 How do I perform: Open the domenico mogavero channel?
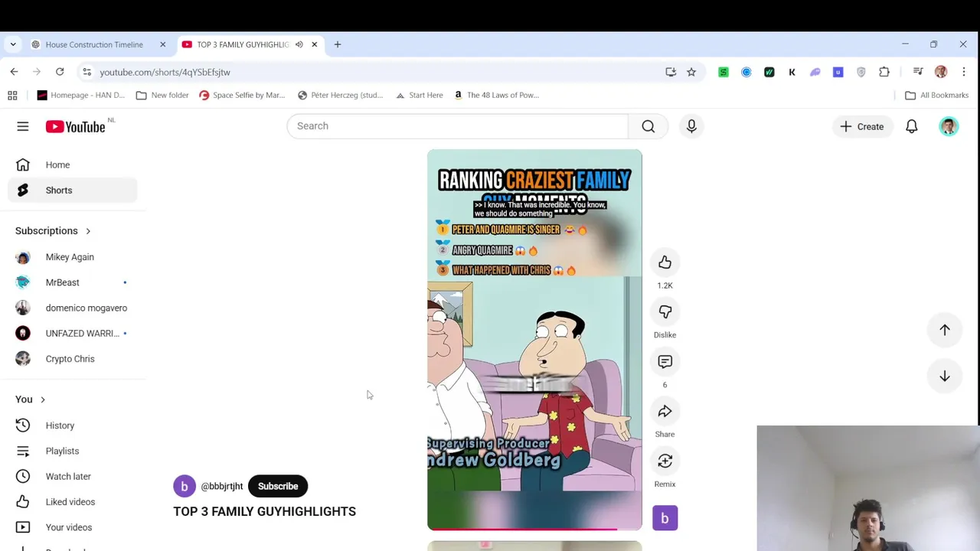coord(72,308)
